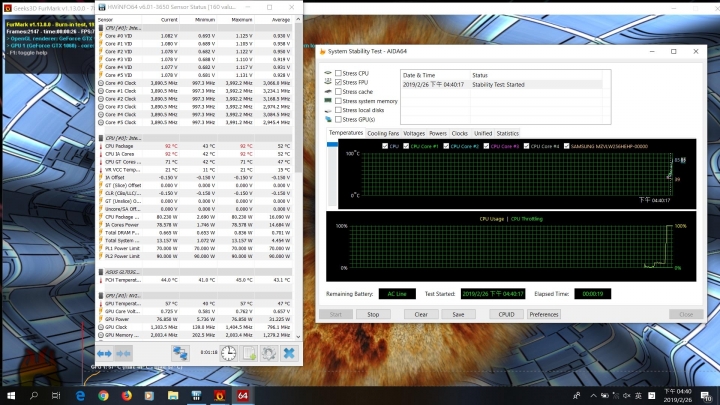Viewport: 720px width, 405px height.
Task: Toggle CPU Core #3 graph checkbox
Action: coord(486,146)
